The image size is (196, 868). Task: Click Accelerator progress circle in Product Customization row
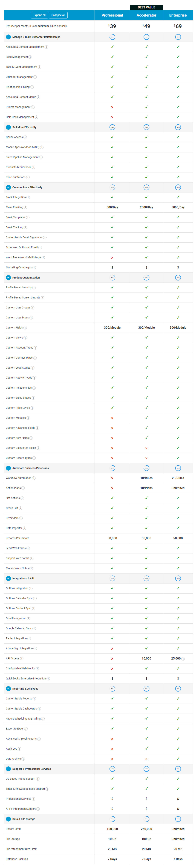146,278
